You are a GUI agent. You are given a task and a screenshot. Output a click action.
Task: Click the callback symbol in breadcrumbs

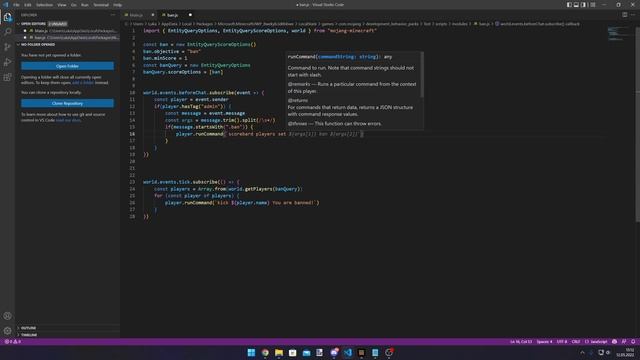tap(537, 24)
